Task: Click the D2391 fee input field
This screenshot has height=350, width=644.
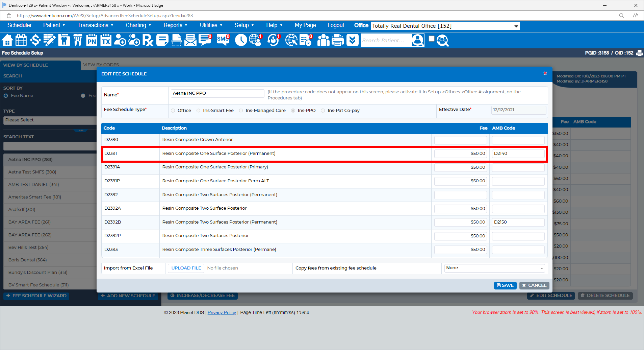Action: 461,154
